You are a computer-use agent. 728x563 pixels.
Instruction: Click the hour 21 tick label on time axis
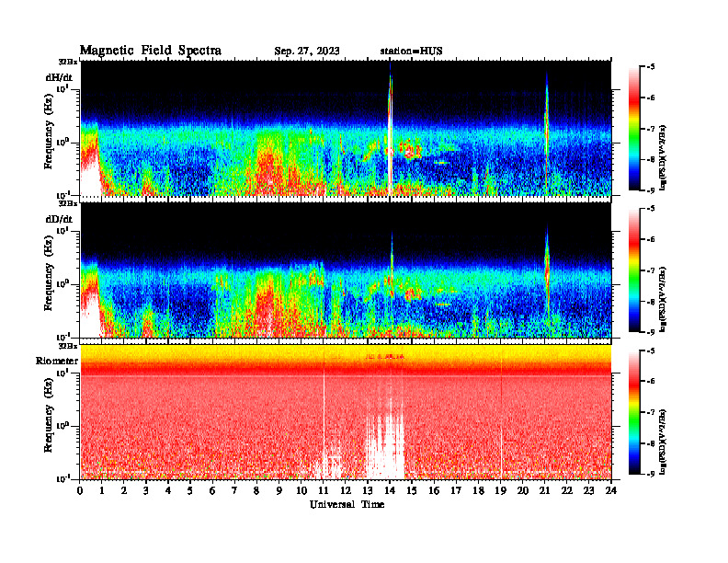pos(544,490)
